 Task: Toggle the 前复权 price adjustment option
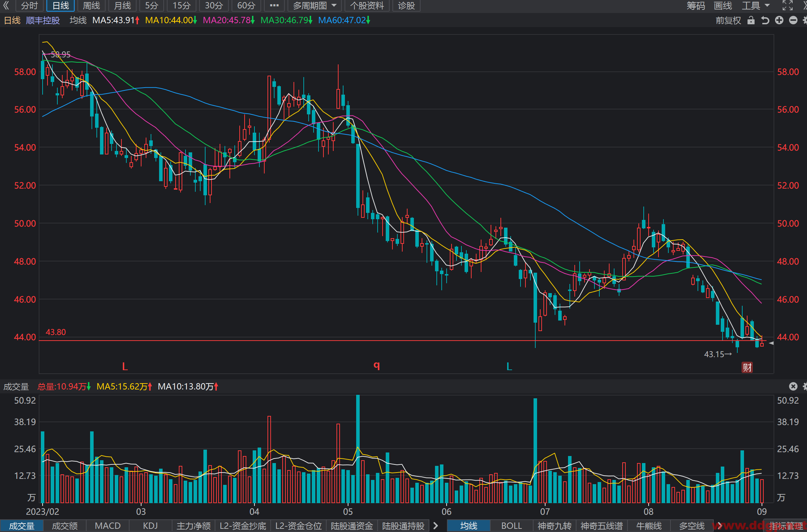(729, 20)
